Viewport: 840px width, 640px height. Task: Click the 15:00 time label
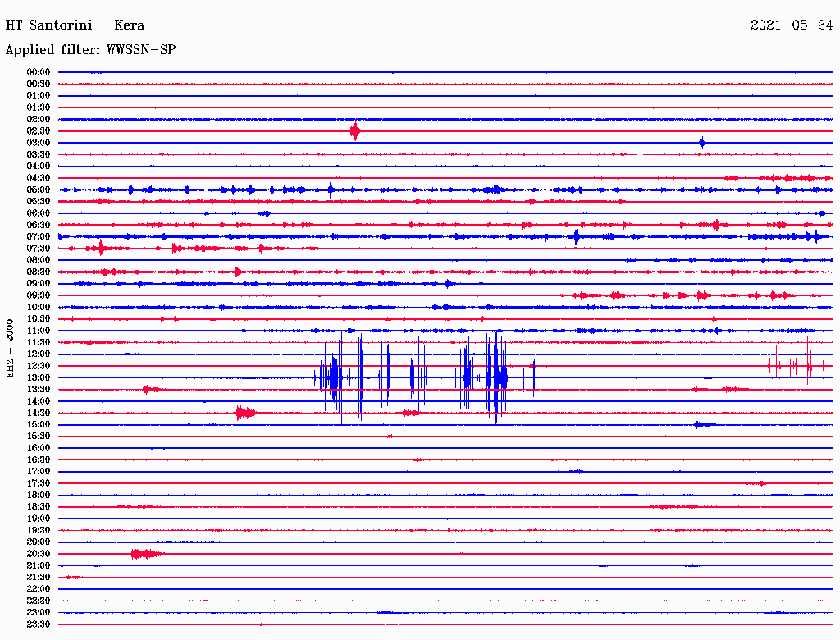39,424
